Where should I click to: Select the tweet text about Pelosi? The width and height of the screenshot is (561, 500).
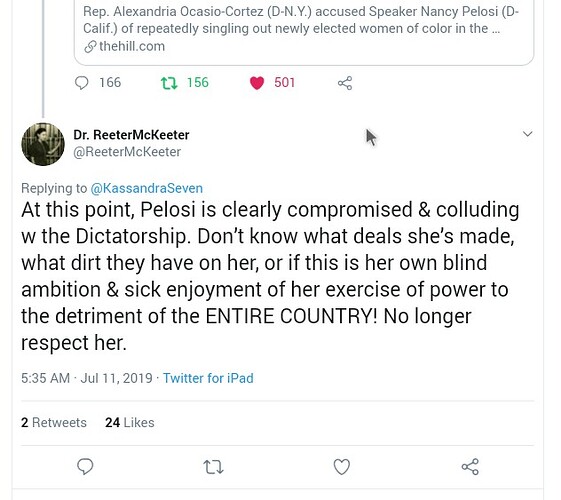click(x=270, y=276)
